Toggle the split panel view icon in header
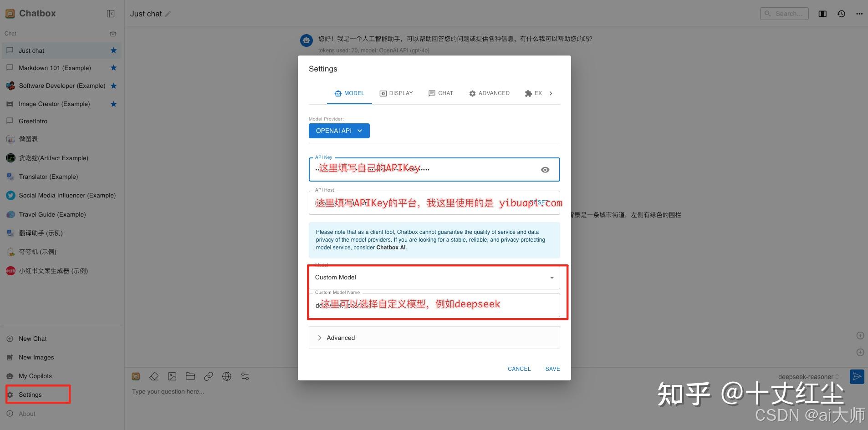 pos(822,14)
